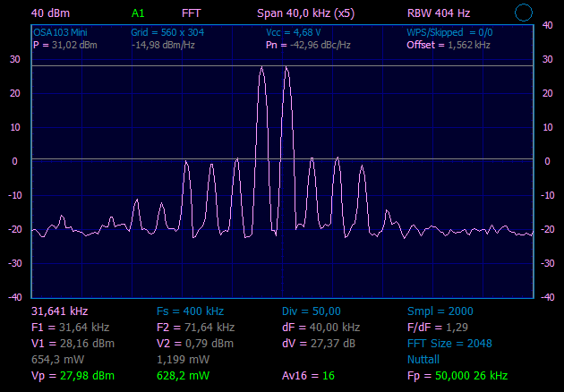Click the F1 = 31,64 kHz marker readout
564x392 pixels.
point(70,327)
